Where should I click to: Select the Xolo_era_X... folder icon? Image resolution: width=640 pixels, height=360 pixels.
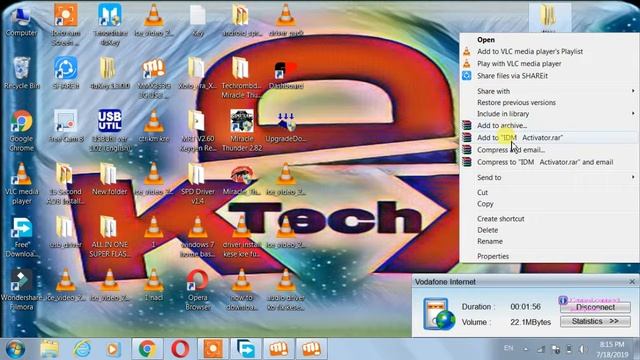coord(198,73)
